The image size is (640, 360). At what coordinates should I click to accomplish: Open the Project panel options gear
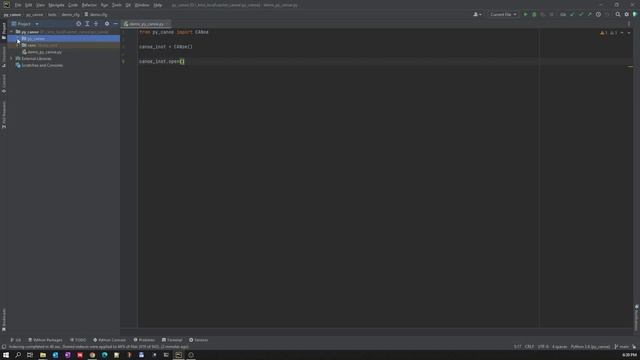click(107, 24)
